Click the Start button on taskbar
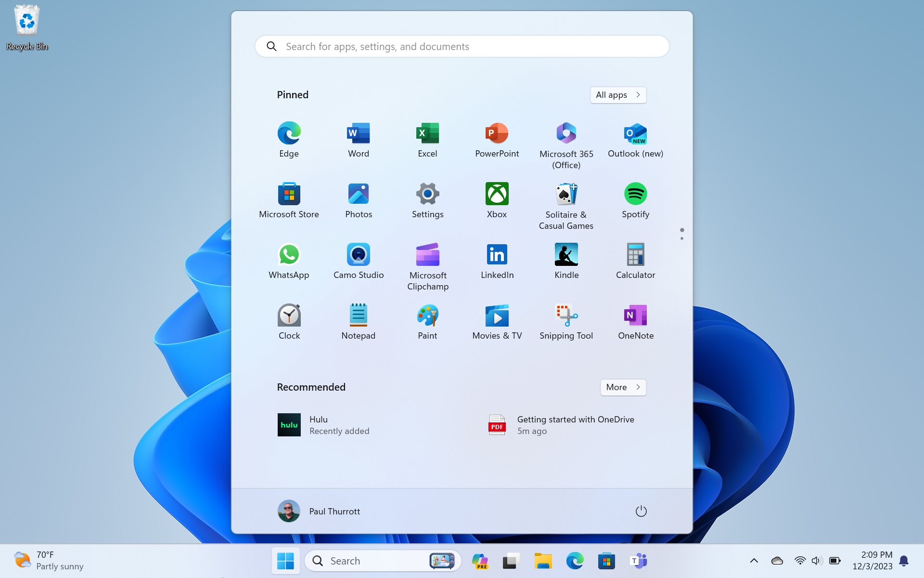Screen dimensions: 924x578 point(285,561)
